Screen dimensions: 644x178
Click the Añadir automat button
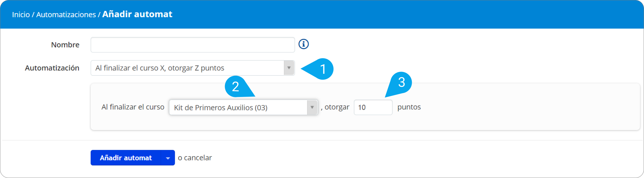[126, 158]
